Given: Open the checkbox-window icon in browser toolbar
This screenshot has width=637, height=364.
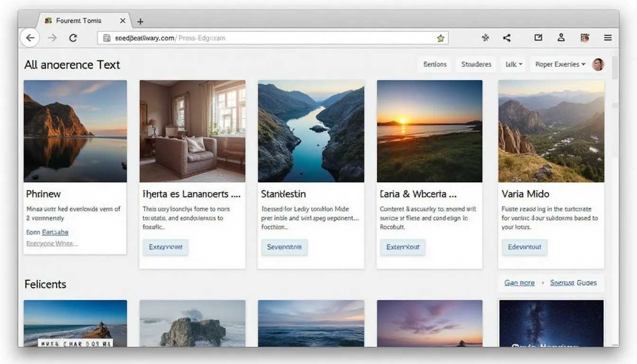Looking at the screenshot, I should click(538, 38).
